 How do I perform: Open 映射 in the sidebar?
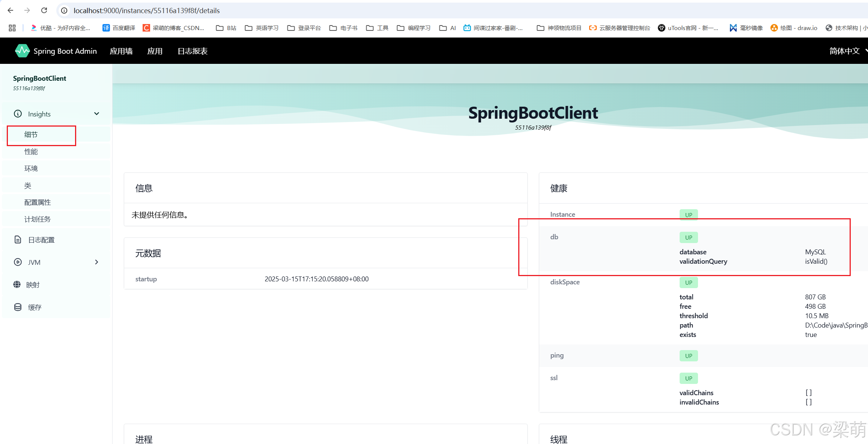pyautogui.click(x=56, y=285)
